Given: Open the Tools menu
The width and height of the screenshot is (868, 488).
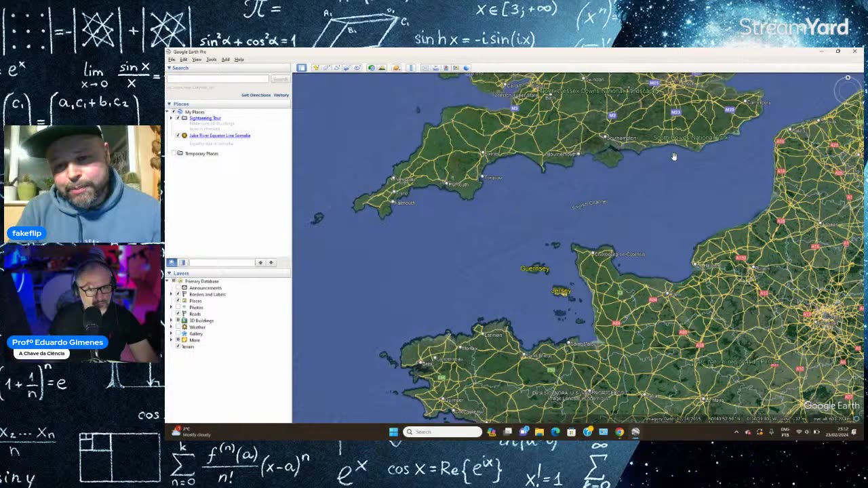Looking at the screenshot, I should point(211,60).
